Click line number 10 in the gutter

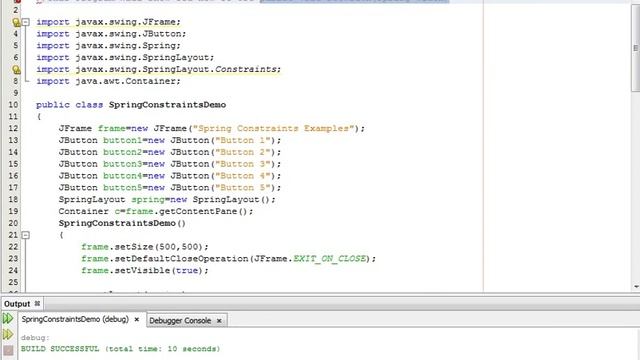click(x=13, y=105)
